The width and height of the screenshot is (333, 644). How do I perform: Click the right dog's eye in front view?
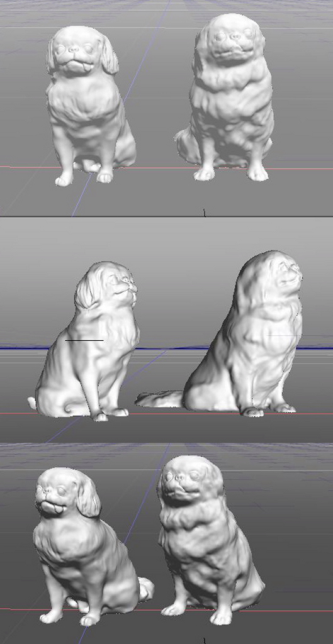222,36
